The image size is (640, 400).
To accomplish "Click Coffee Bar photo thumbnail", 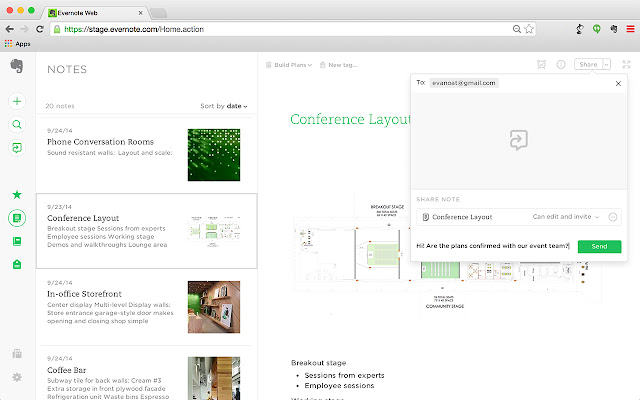I will (214, 378).
